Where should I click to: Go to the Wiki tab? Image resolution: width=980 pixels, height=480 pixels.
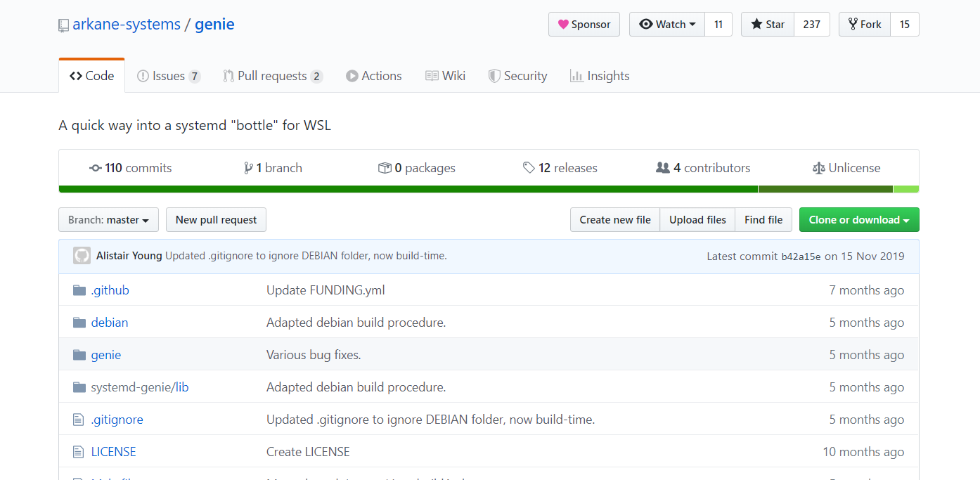pos(446,76)
